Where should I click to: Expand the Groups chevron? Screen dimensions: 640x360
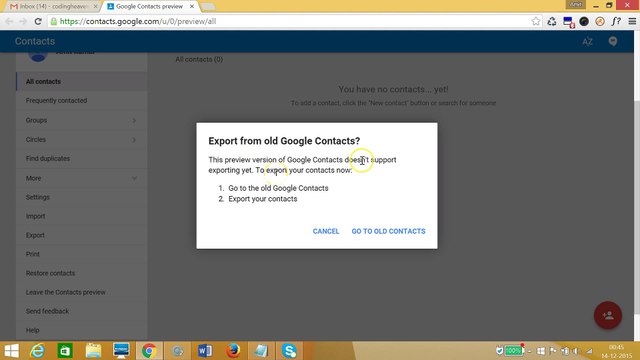click(x=134, y=120)
